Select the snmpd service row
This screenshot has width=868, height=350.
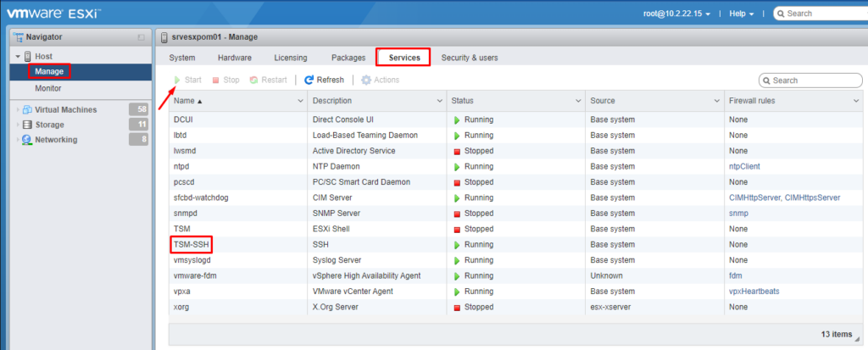pyautogui.click(x=516, y=214)
